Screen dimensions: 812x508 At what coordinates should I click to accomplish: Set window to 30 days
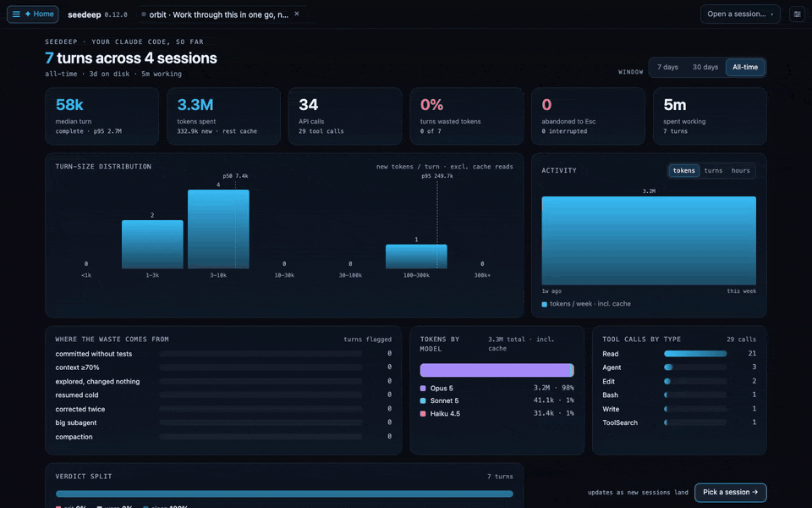point(705,67)
